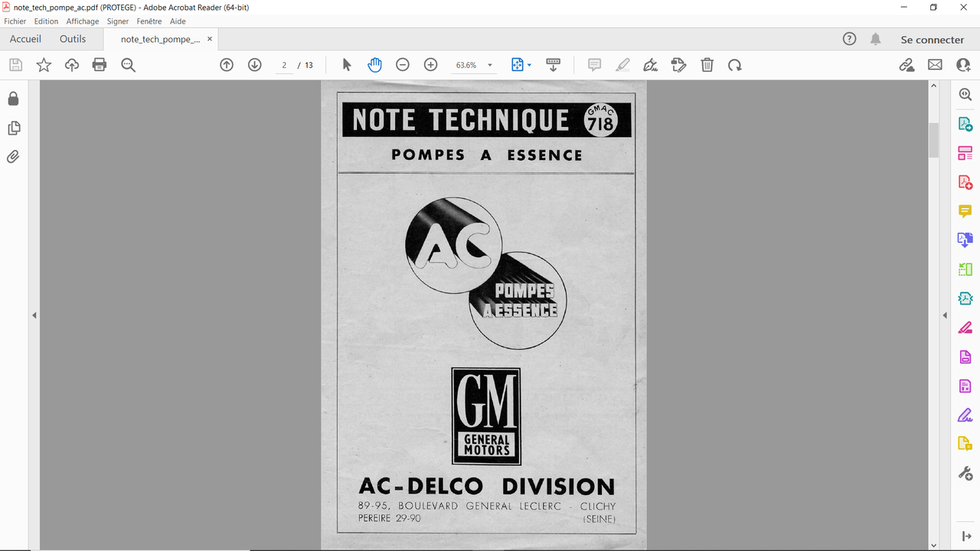Open the Fenêtre menu

tap(149, 21)
